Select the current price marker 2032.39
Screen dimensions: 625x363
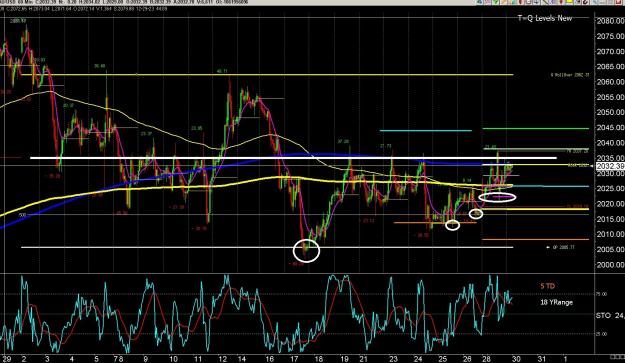point(610,167)
